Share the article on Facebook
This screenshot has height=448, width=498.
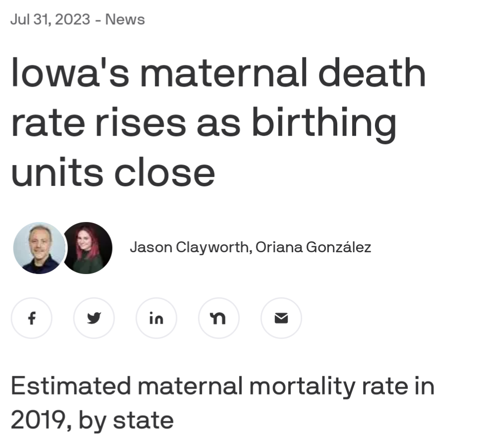pos(31,318)
